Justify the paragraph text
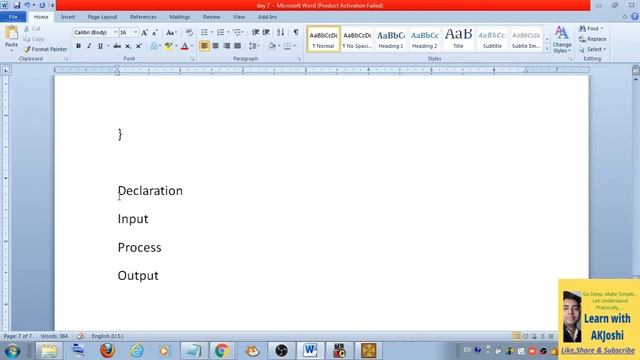This screenshot has height=360, width=640. 238,46
